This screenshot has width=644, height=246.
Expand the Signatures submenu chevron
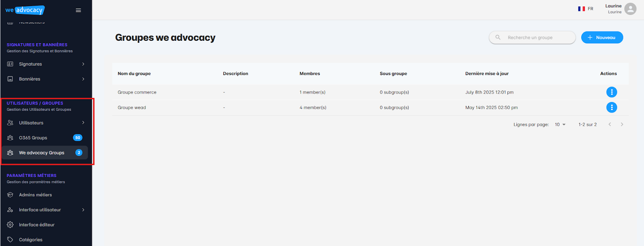tap(83, 64)
